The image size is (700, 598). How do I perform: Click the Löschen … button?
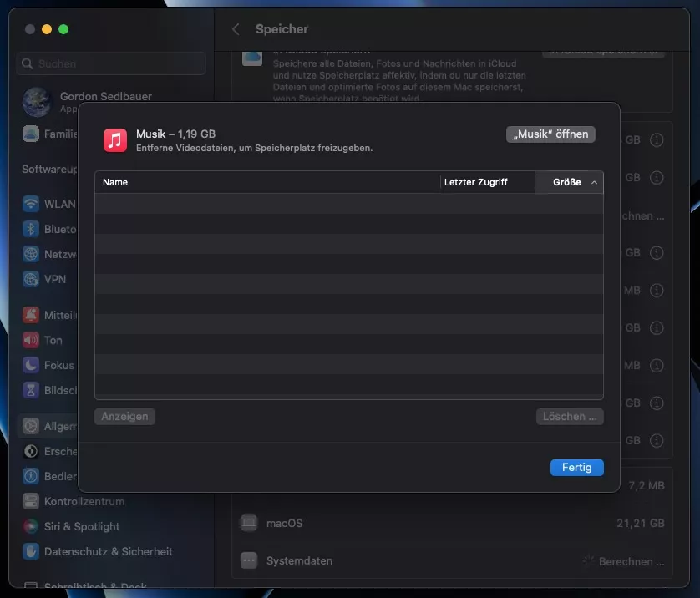[x=569, y=416]
